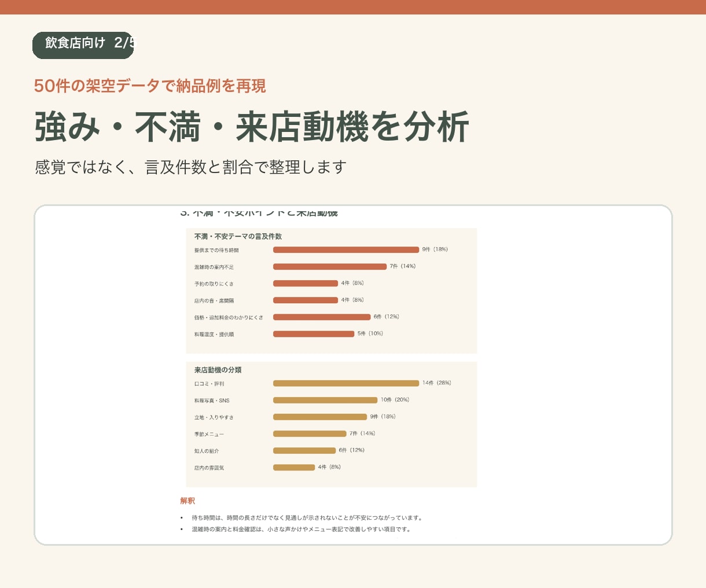Click the value 14件 (28%)
The height and width of the screenshot is (588, 706).
(x=437, y=383)
